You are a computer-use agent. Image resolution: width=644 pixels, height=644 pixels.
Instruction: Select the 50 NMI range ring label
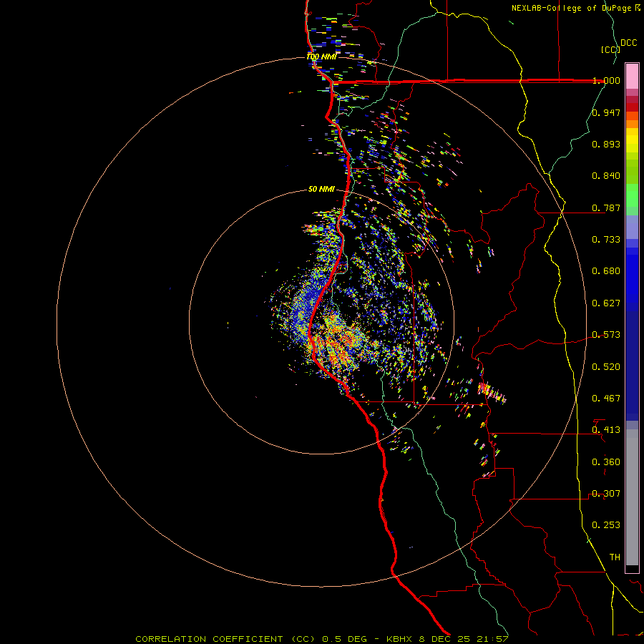(321, 189)
